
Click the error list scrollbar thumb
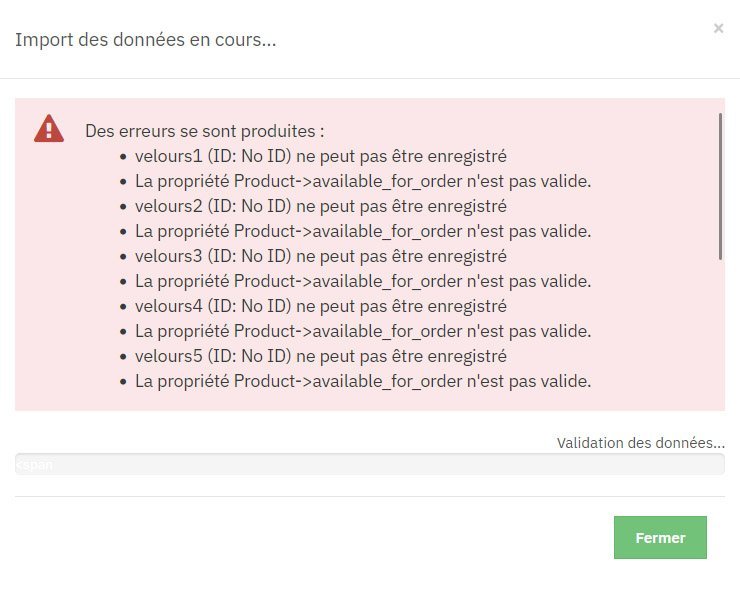[x=720, y=186]
